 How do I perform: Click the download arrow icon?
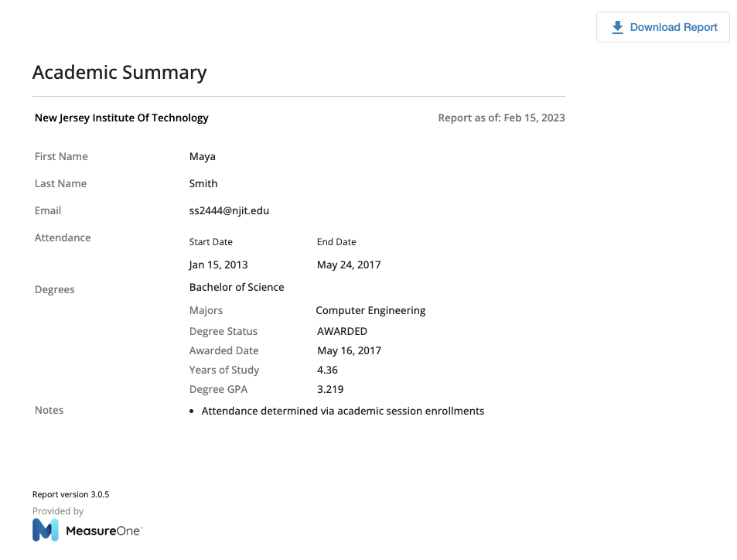coord(618,27)
